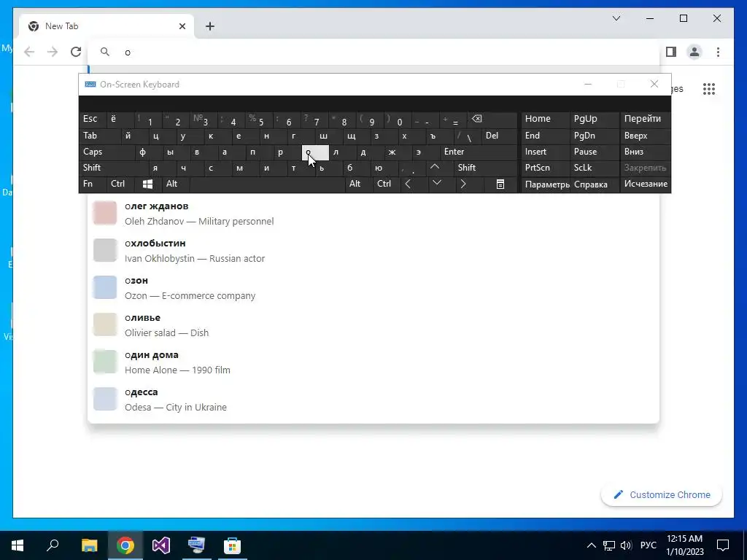Click PrtScn key on On-Screen Keyboard

click(x=546, y=168)
